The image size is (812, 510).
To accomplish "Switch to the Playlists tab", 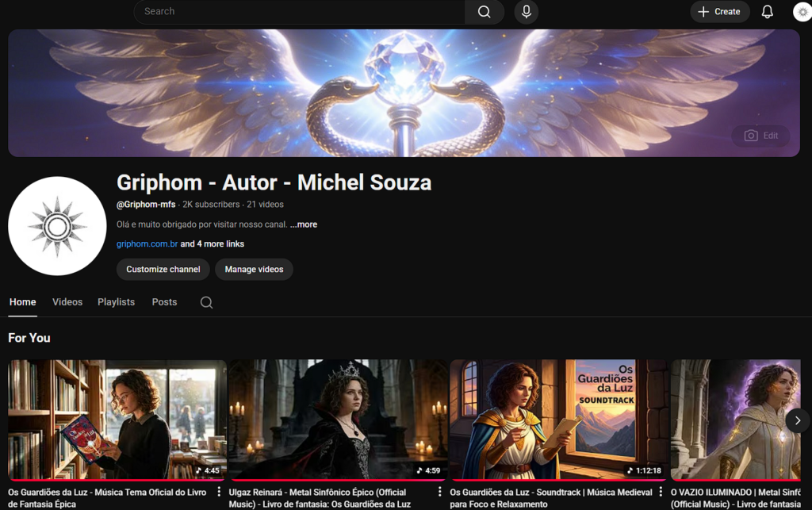I will click(116, 302).
